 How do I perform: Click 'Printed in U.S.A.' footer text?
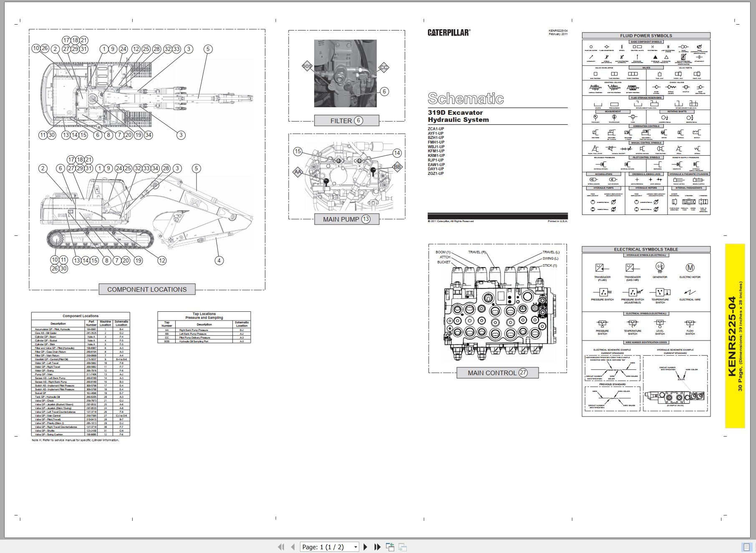[x=557, y=221]
